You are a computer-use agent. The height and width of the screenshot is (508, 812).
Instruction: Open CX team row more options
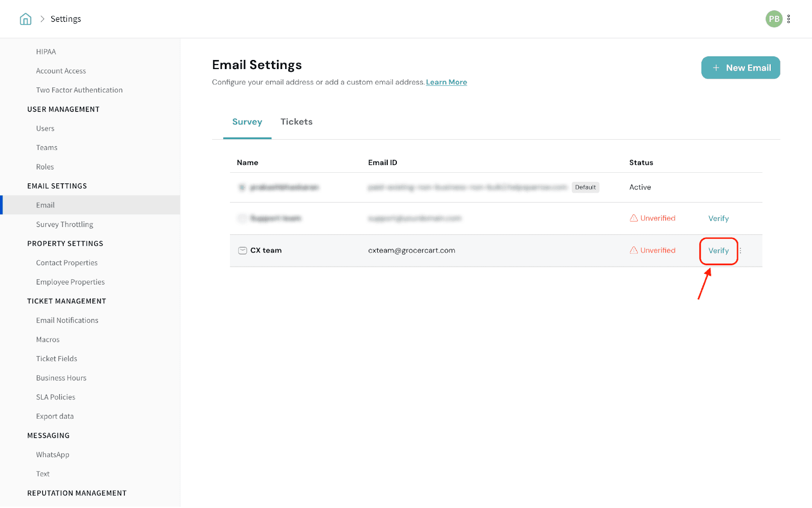pyautogui.click(x=740, y=250)
